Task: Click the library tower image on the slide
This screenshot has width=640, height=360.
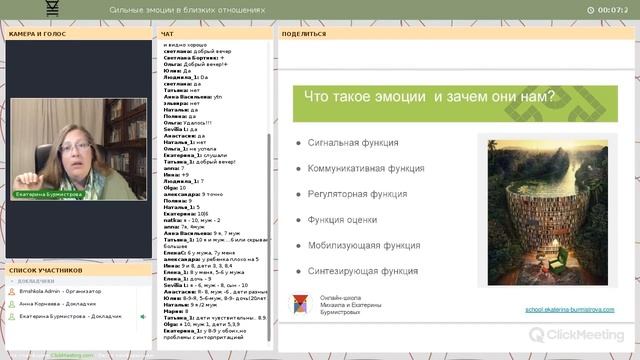Action: 547,212
